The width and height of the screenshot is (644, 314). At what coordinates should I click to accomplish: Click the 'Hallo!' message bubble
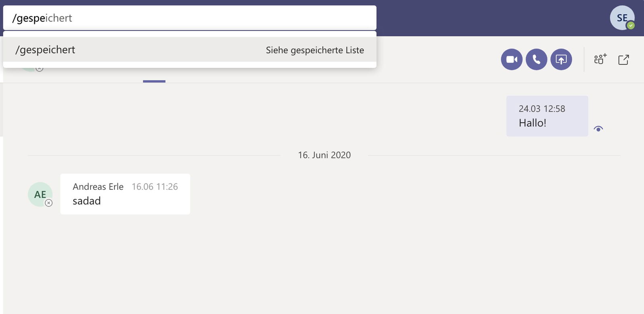(x=547, y=116)
